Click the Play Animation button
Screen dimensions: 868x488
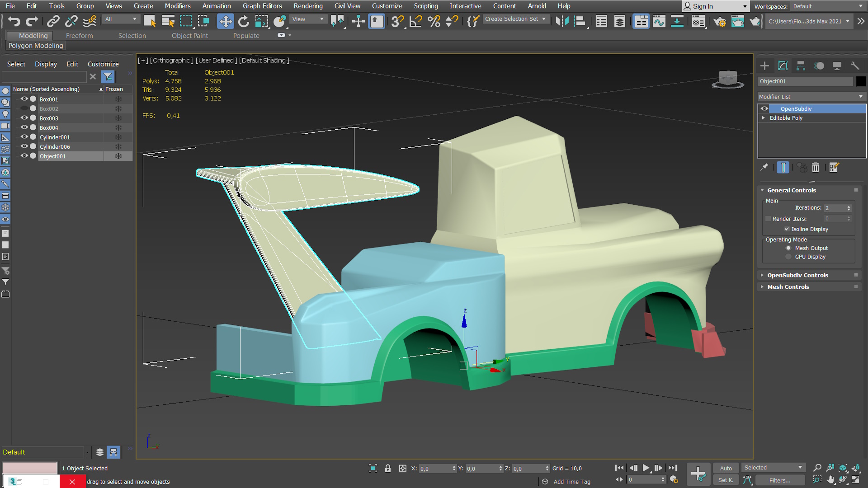pyautogui.click(x=646, y=468)
